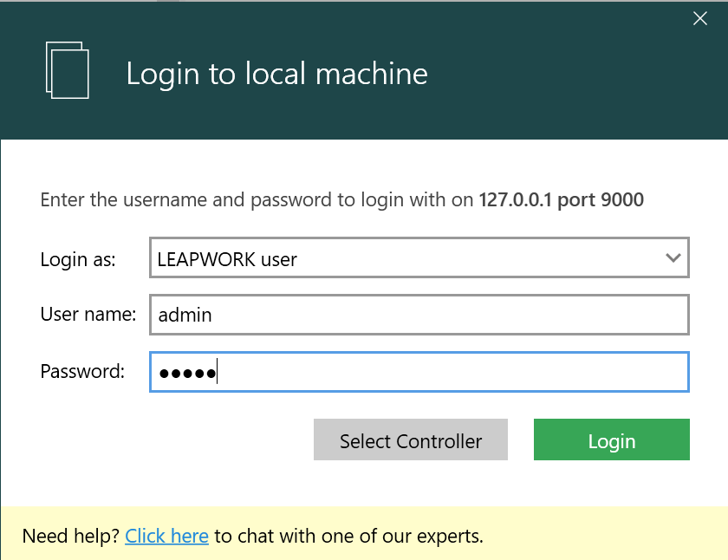The width and height of the screenshot is (728, 560).
Task: Click the empty space left of Select Controller
Action: click(x=173, y=440)
